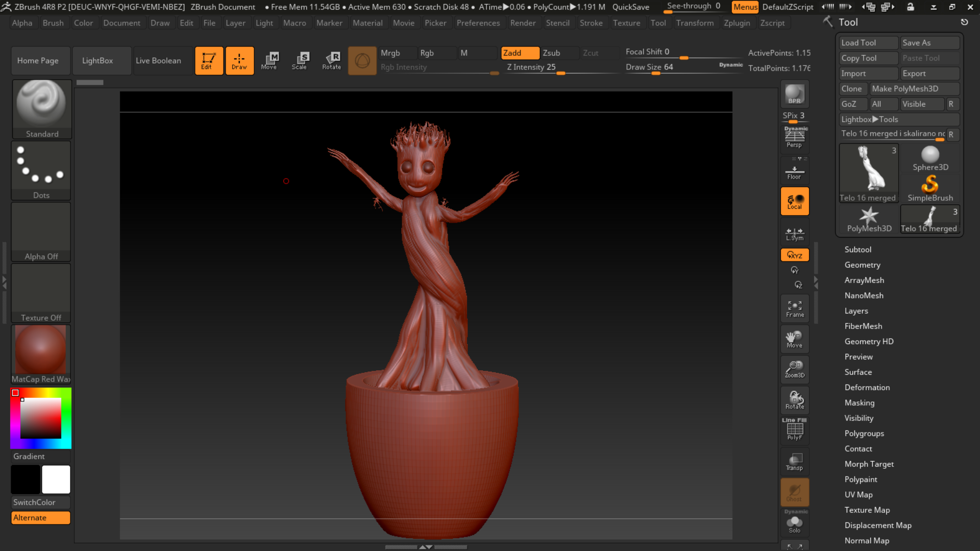
Task: Open the Preferences menu
Action: [478, 23]
